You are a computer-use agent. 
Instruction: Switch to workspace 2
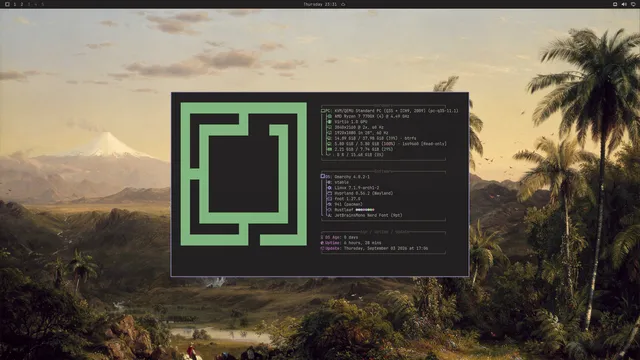22,4
